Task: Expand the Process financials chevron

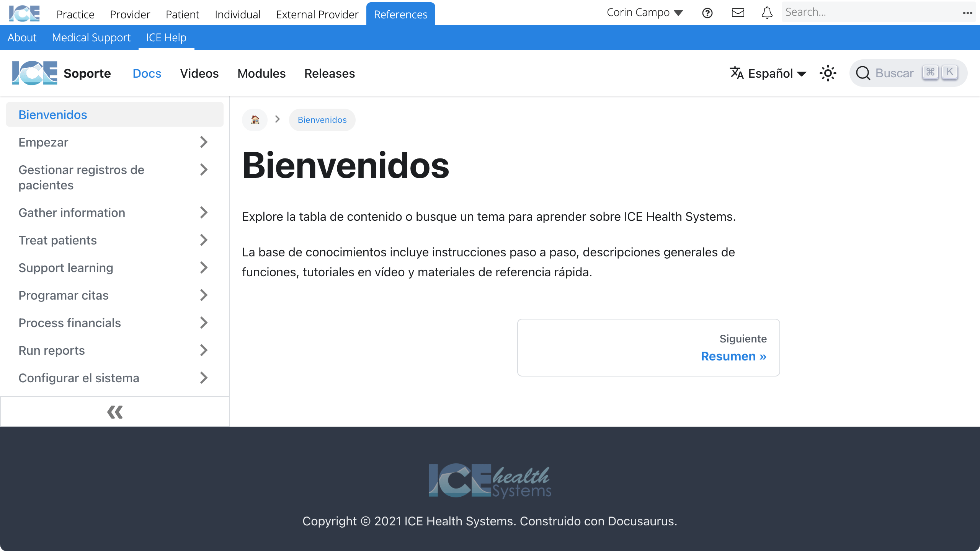Action: [204, 323]
